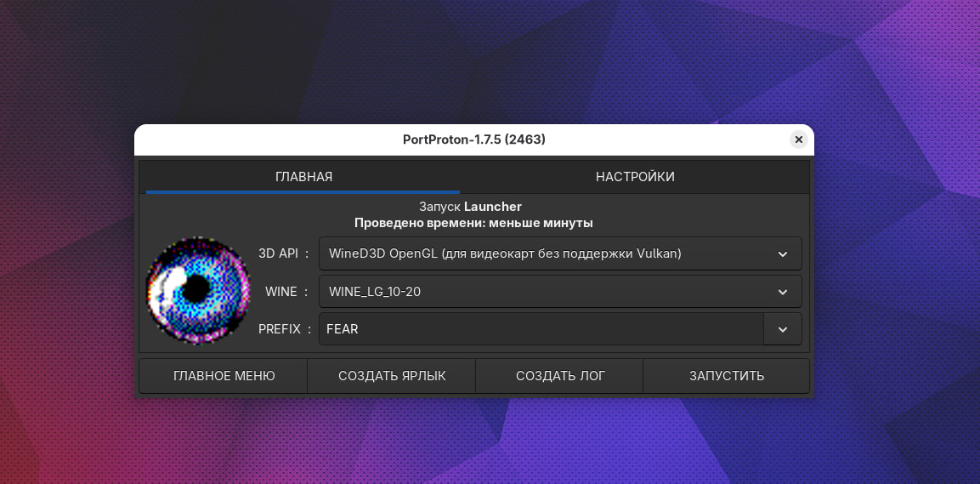Click the eye-shaped Launcher icon image
This screenshot has width=980, height=484.
pyautogui.click(x=199, y=291)
